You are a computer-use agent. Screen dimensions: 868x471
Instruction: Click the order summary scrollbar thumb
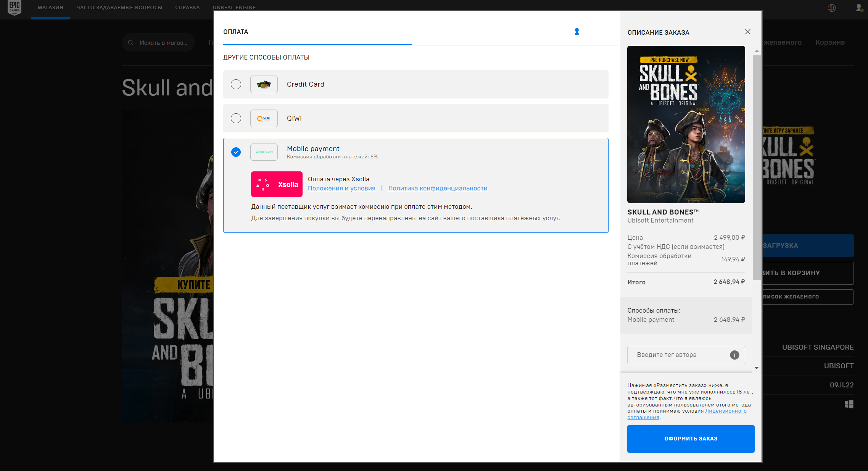click(x=756, y=168)
